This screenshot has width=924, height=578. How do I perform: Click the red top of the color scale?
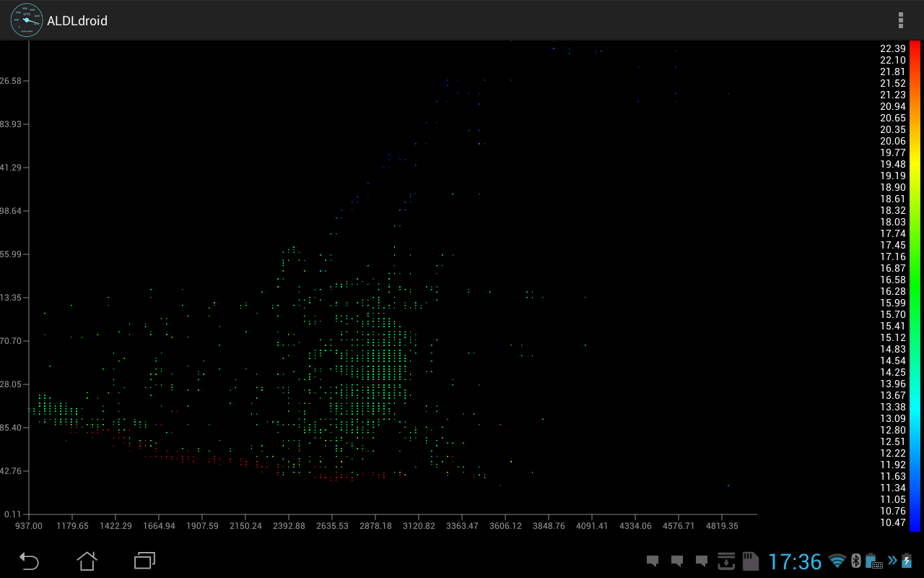915,49
